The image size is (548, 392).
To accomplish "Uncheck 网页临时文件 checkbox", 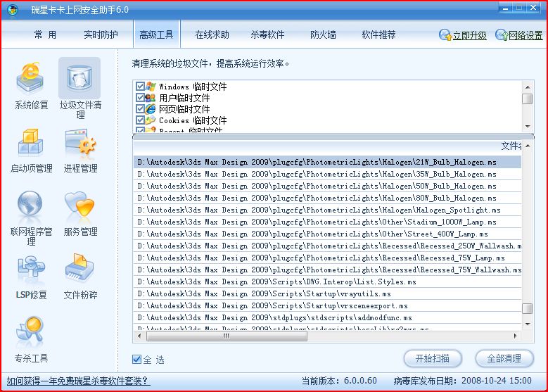I will (140, 109).
